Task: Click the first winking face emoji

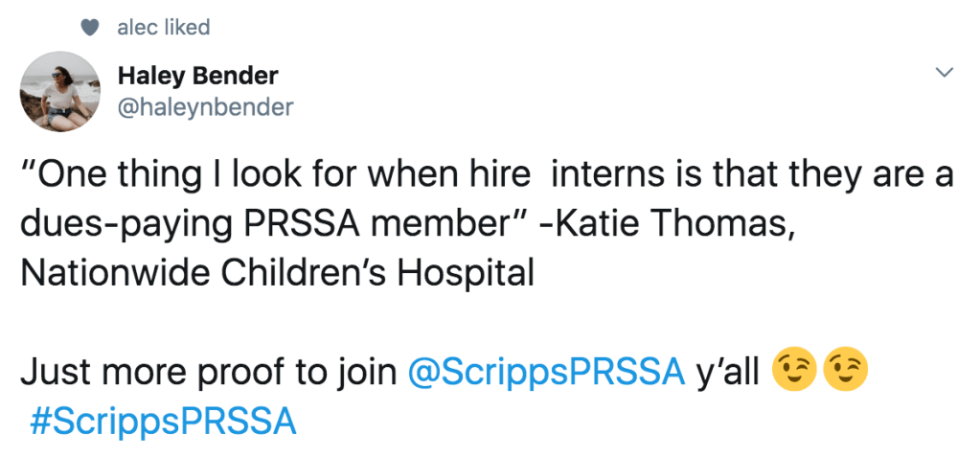Action: 789,373
